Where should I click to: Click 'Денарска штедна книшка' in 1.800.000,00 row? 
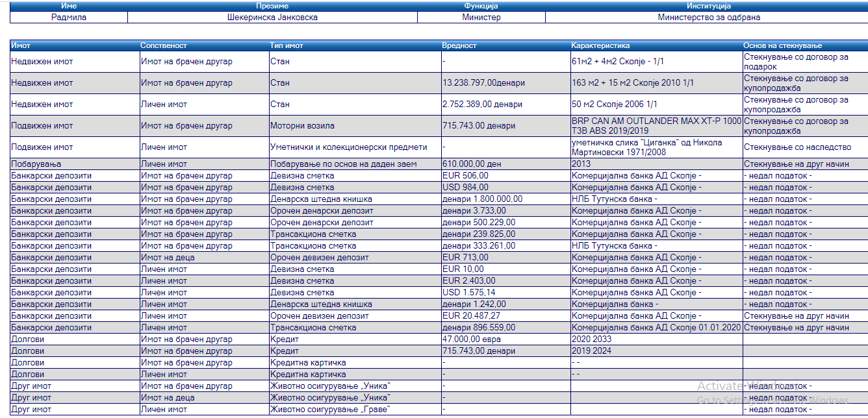tap(321, 199)
